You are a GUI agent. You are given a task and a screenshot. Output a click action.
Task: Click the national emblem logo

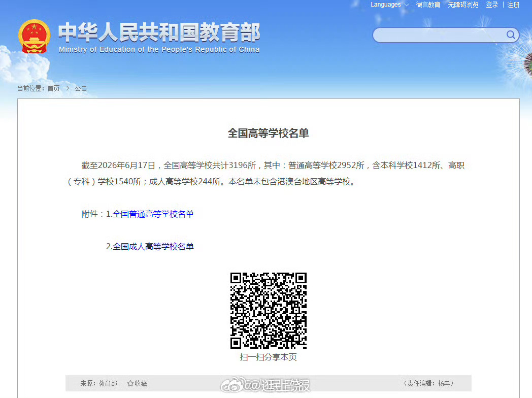click(x=35, y=37)
